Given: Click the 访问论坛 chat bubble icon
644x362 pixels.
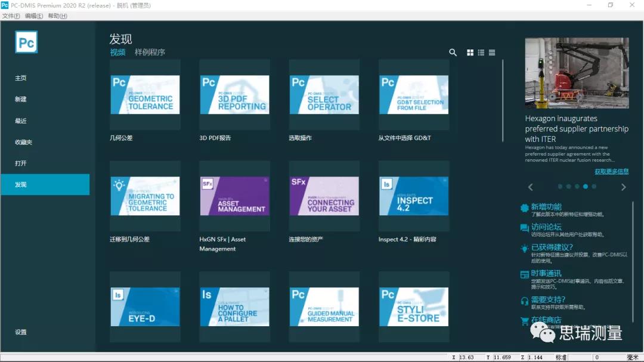Looking at the screenshot, I should [525, 228].
